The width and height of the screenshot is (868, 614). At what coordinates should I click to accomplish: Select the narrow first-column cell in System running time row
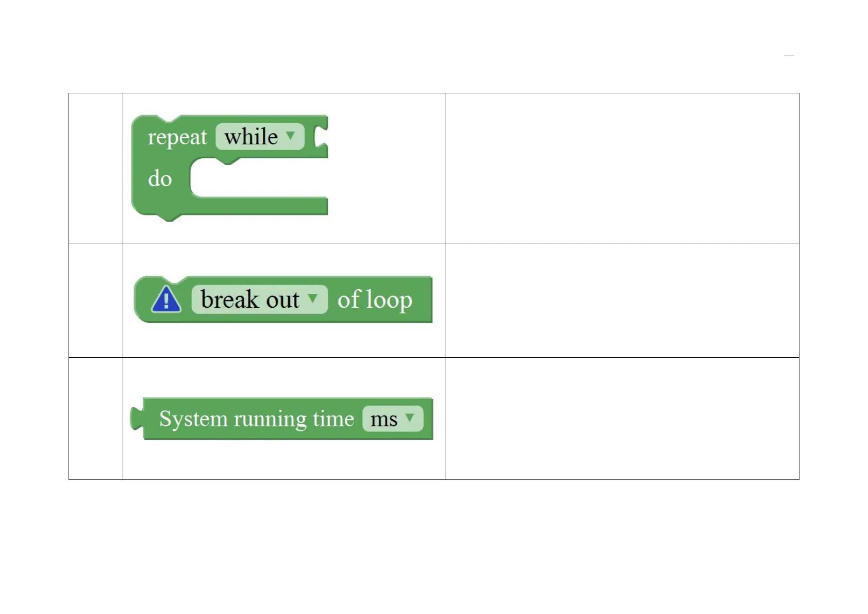pyautogui.click(x=96, y=419)
